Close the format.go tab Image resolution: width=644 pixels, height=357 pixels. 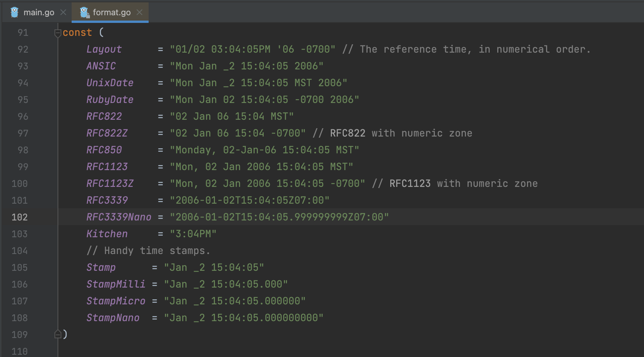139,12
